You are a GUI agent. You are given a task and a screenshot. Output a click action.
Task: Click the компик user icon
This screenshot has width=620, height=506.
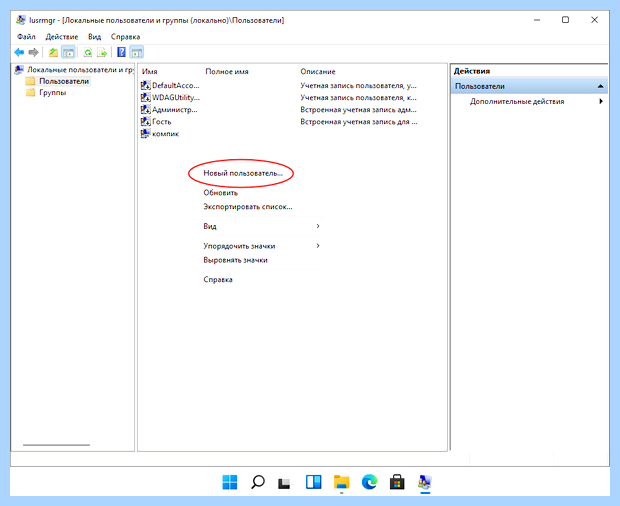pyautogui.click(x=146, y=134)
